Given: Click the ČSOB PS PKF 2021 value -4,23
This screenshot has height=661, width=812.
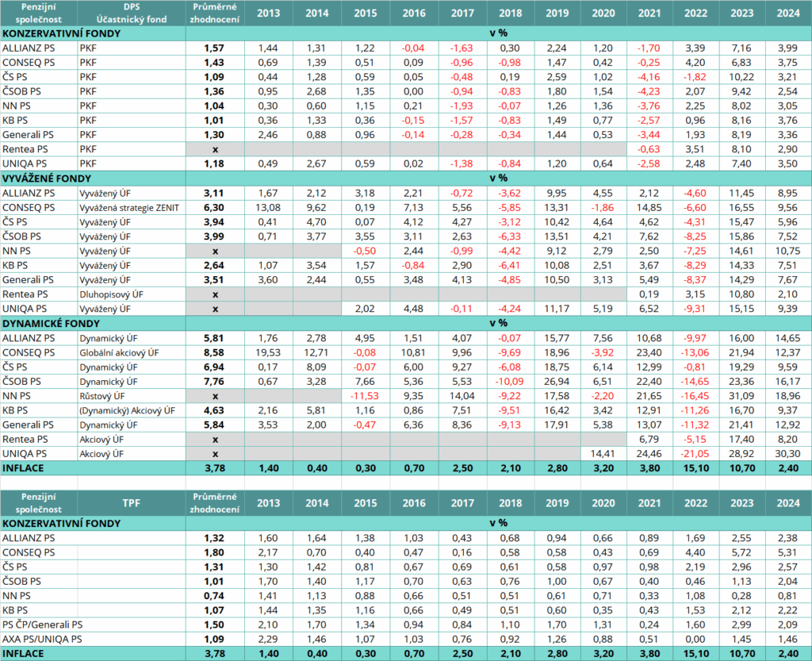Looking at the screenshot, I should [x=649, y=92].
